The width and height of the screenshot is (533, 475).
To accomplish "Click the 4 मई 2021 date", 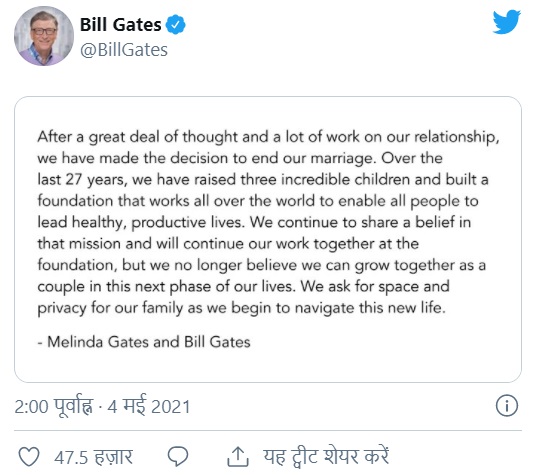I will (x=149, y=406).
